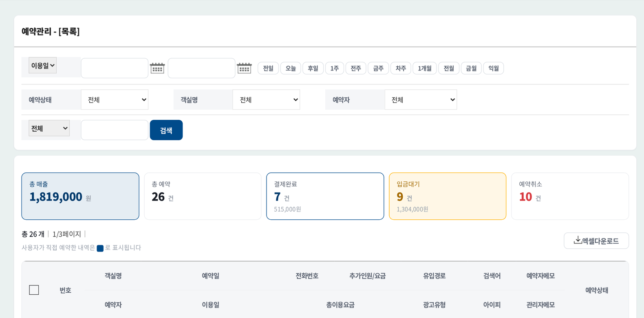Click the 예약상태 header on the table's right

[597, 290]
